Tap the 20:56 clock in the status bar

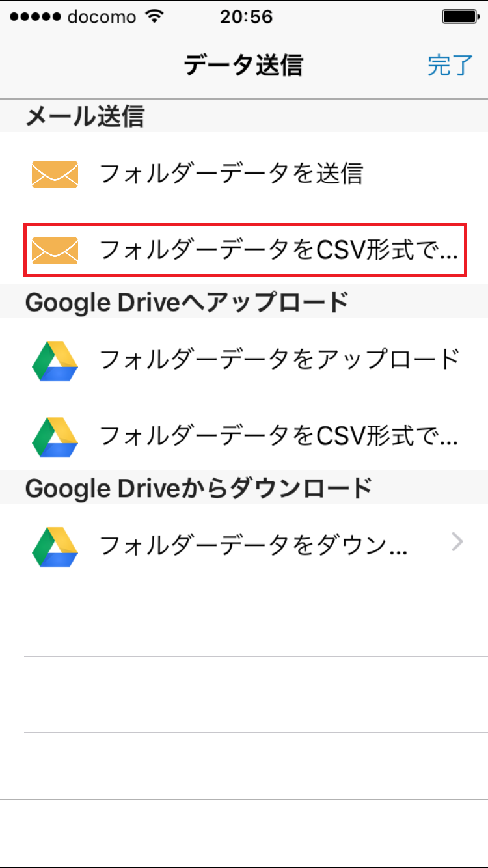coord(246,17)
